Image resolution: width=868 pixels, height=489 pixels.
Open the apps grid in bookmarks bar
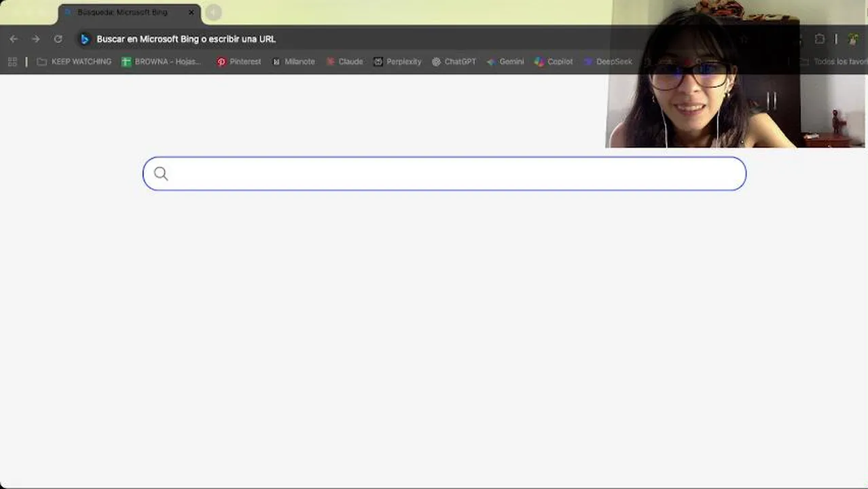(x=12, y=62)
